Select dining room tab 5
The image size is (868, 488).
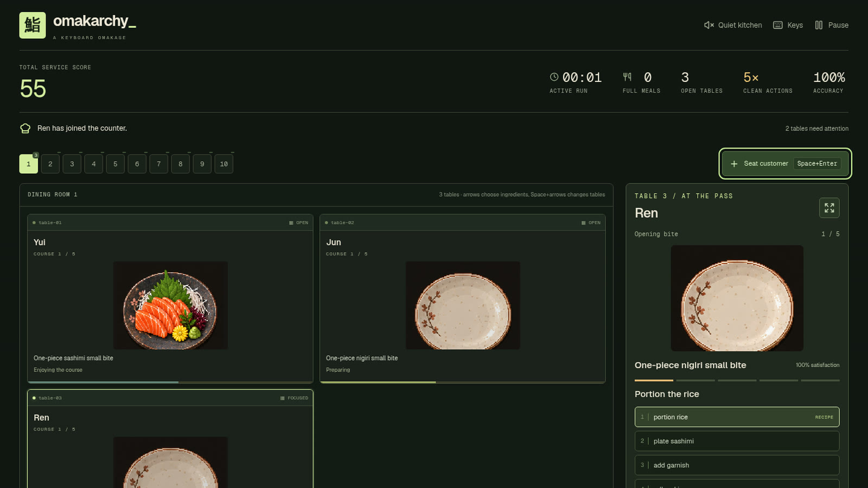116,164
